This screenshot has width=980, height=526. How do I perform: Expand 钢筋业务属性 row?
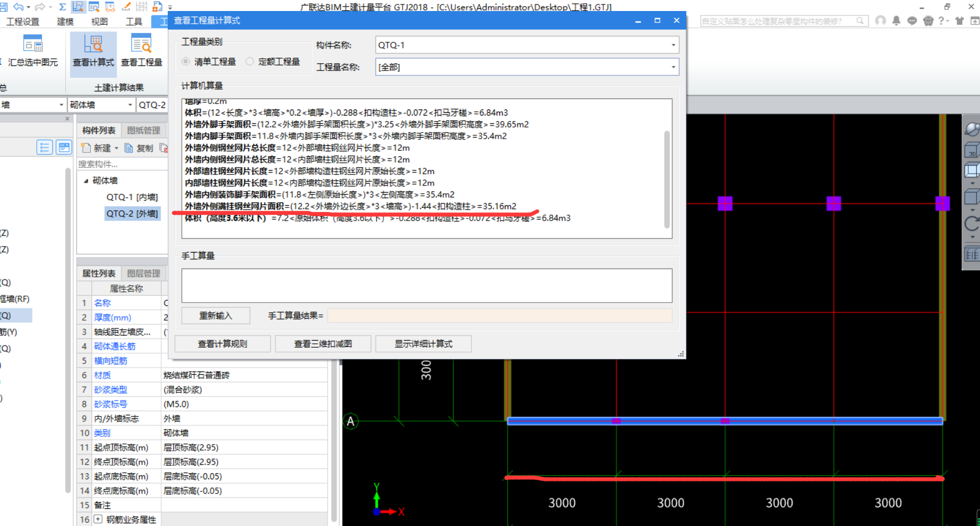click(x=98, y=519)
